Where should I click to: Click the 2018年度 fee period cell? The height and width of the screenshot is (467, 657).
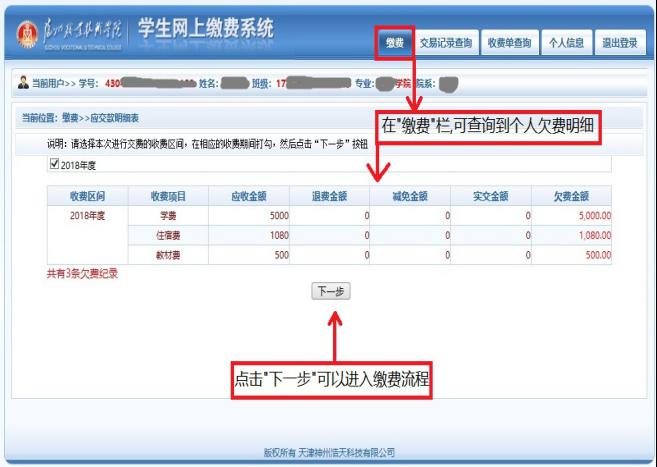88,215
